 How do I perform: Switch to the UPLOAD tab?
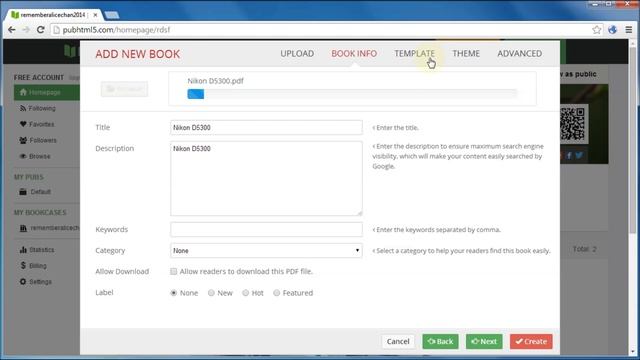(297, 53)
